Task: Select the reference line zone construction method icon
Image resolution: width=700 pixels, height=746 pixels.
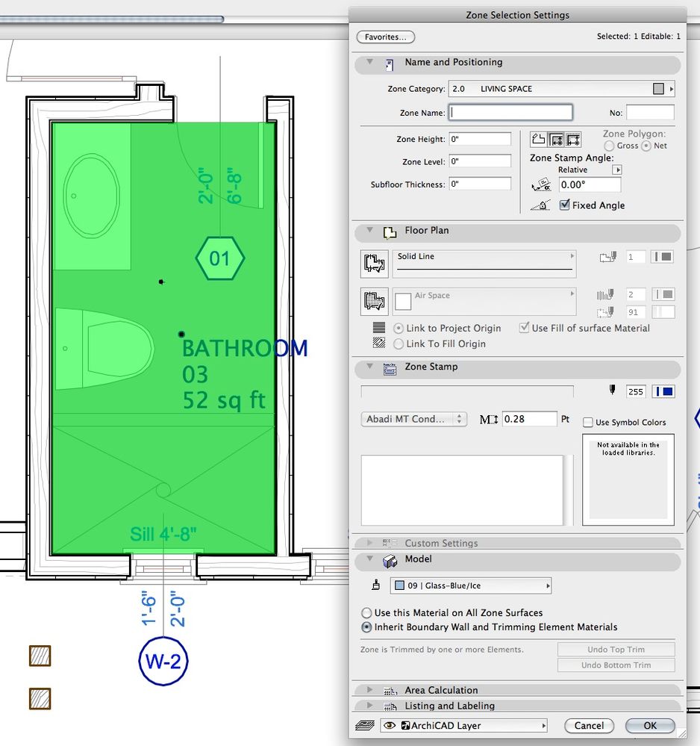Action: 573,140
